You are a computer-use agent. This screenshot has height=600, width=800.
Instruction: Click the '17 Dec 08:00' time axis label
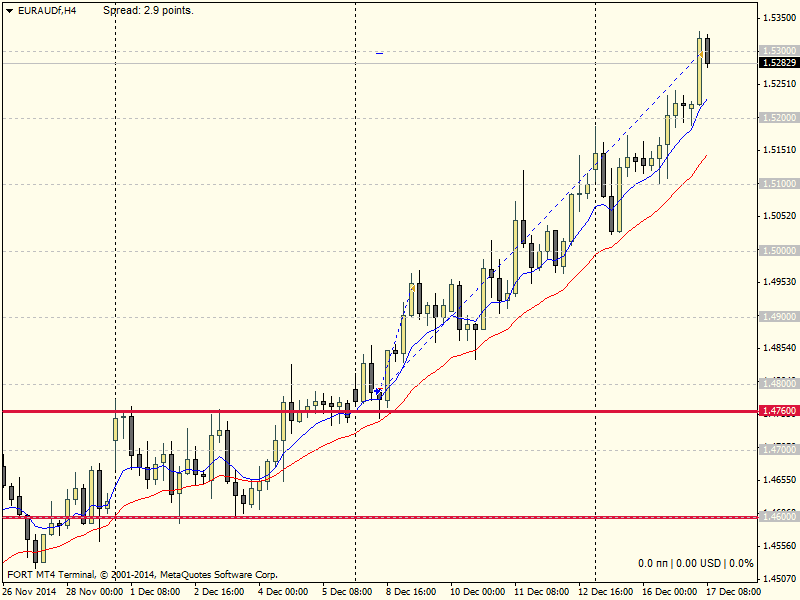point(733,592)
